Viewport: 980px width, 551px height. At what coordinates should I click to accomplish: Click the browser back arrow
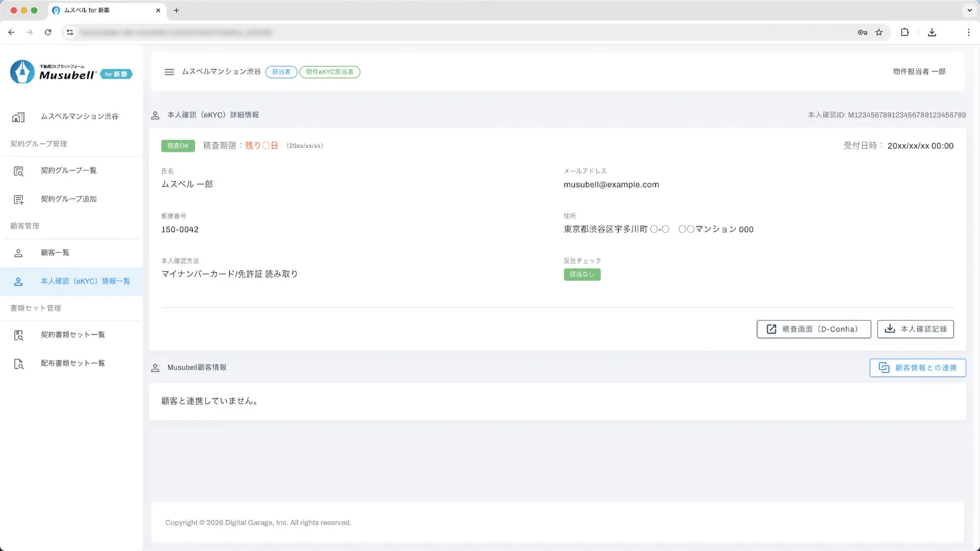pyautogui.click(x=11, y=32)
